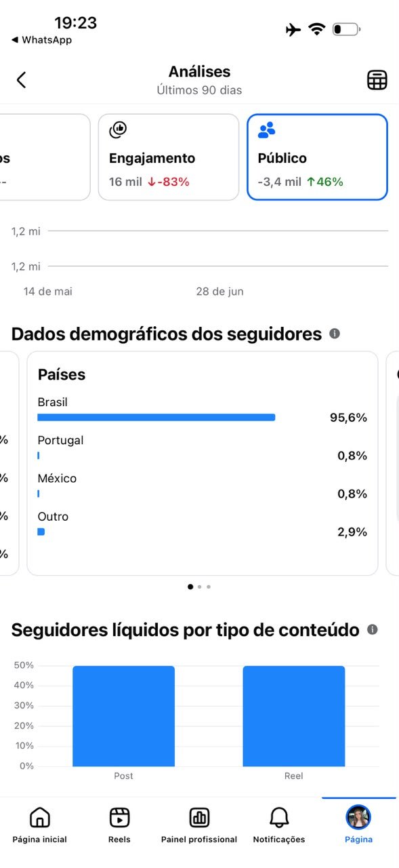
Task: Select the Público metric card
Action: 318,157
